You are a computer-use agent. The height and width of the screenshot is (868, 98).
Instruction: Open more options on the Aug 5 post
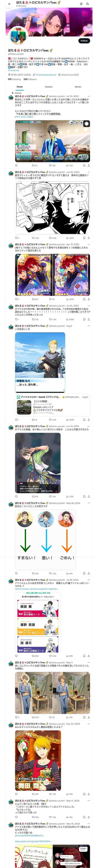click(x=89, y=326)
